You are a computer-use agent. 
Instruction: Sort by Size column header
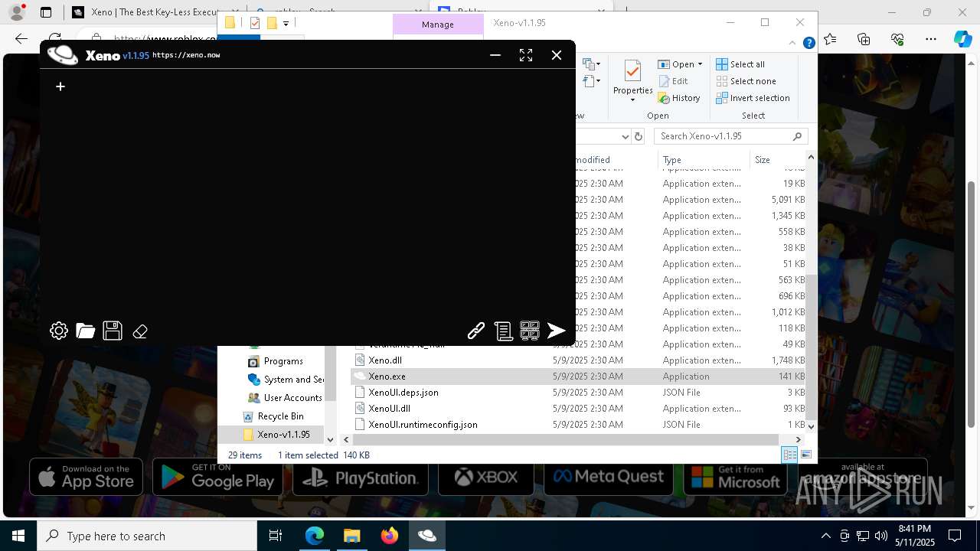[776, 160]
